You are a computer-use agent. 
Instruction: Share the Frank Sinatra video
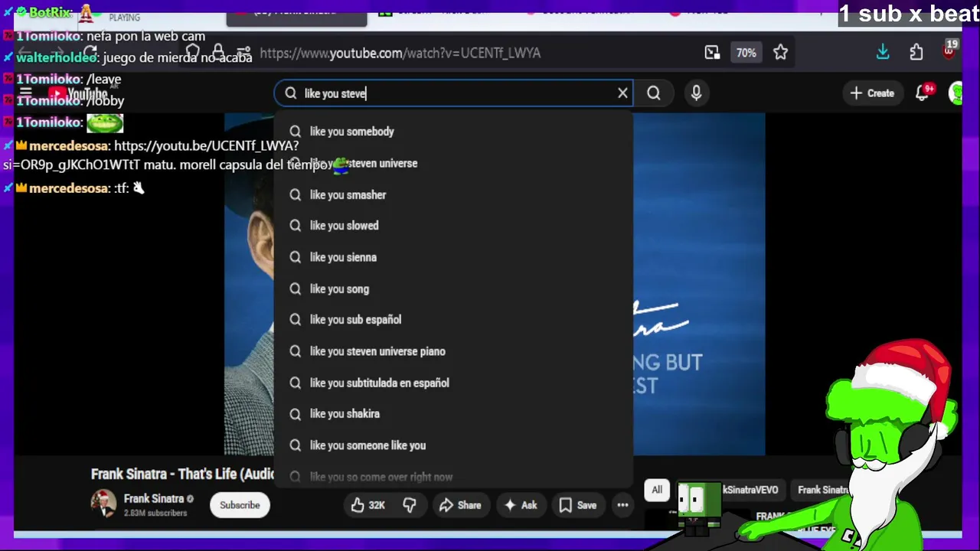(460, 505)
